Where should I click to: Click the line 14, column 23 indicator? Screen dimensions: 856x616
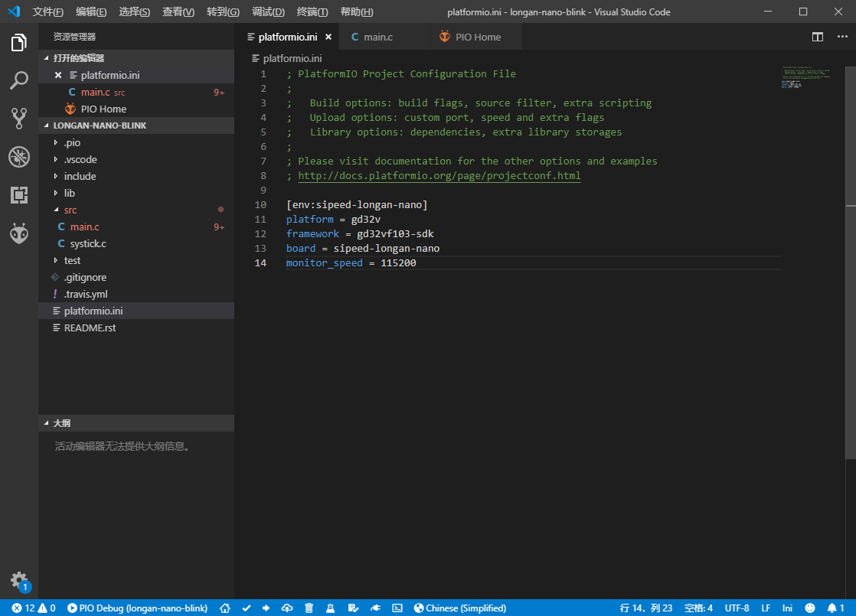pyautogui.click(x=645, y=608)
